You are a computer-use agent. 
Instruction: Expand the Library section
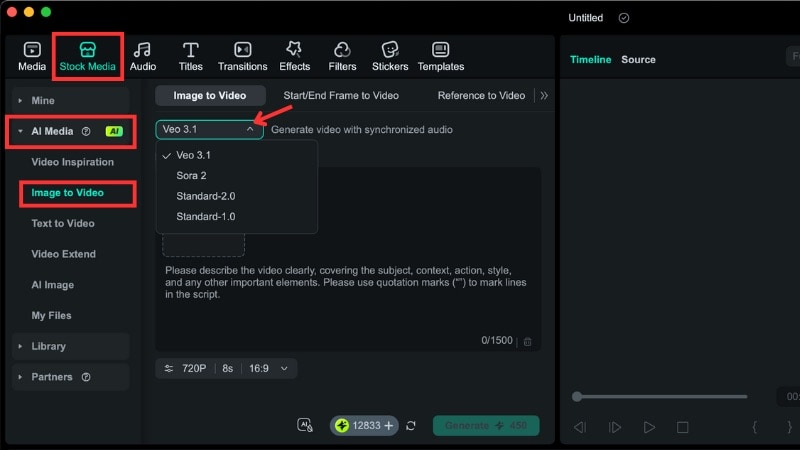click(x=20, y=346)
